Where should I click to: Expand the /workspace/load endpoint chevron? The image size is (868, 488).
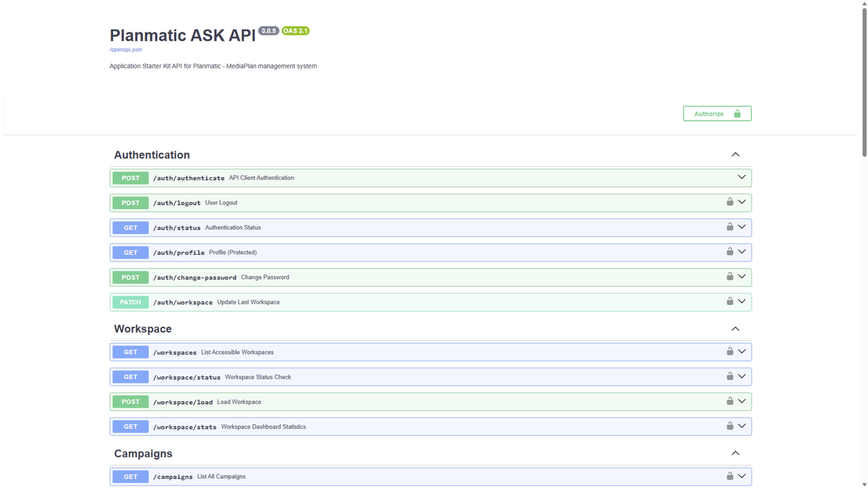pos(742,401)
